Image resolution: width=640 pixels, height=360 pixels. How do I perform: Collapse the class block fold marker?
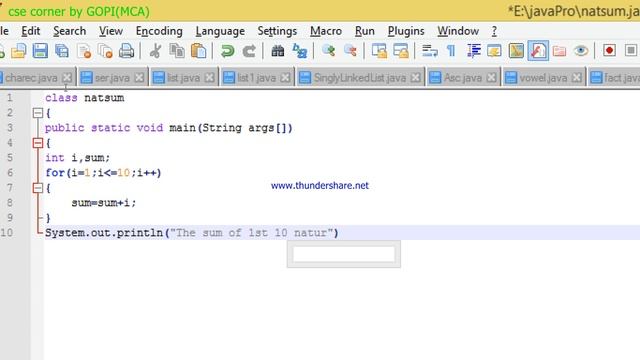38,113
